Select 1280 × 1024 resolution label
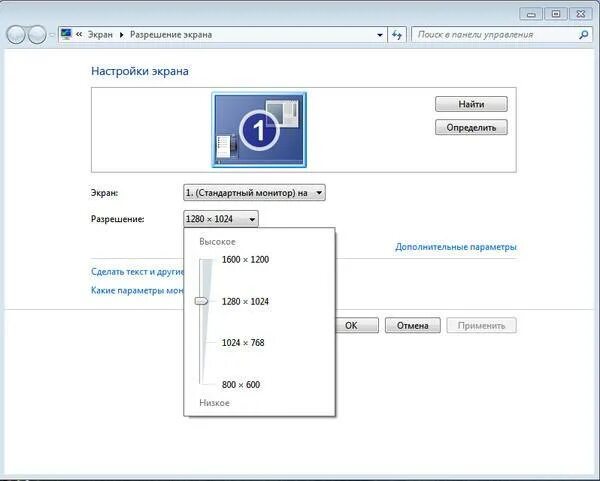Image resolution: width=600 pixels, height=481 pixels. point(245,302)
